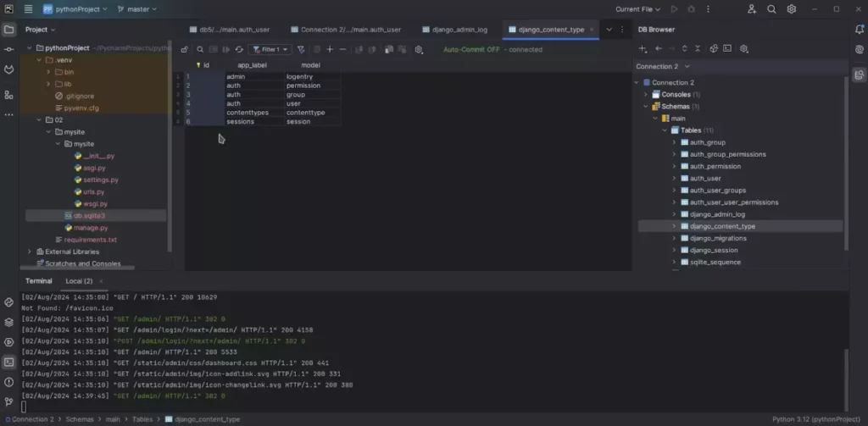Show more tool windows ellipsis
Viewport: 868px width, 426px height.
click(8, 114)
